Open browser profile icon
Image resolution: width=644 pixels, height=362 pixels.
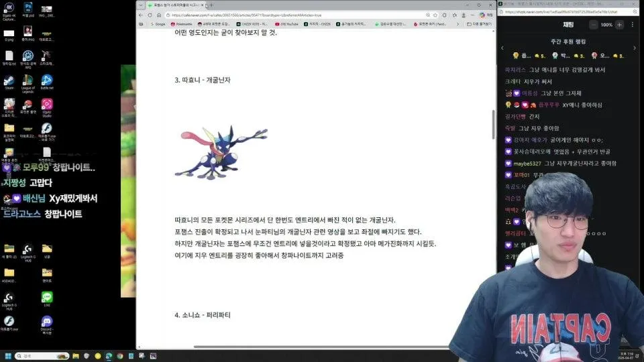[x=464, y=15]
